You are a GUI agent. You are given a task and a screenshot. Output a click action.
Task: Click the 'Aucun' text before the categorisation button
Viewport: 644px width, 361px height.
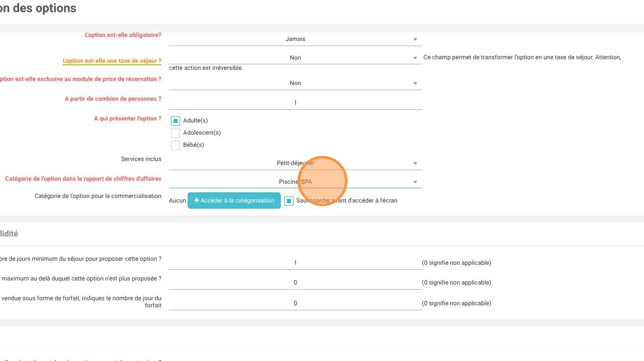(178, 200)
